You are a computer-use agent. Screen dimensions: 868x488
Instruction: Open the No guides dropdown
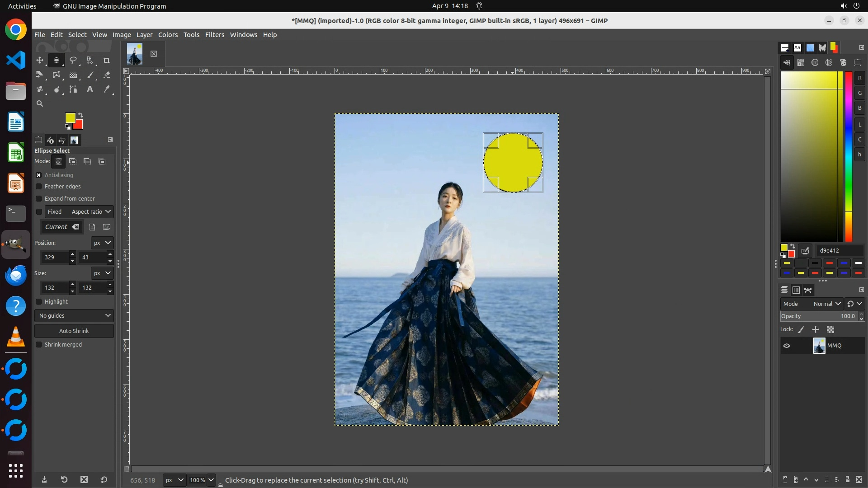point(74,316)
